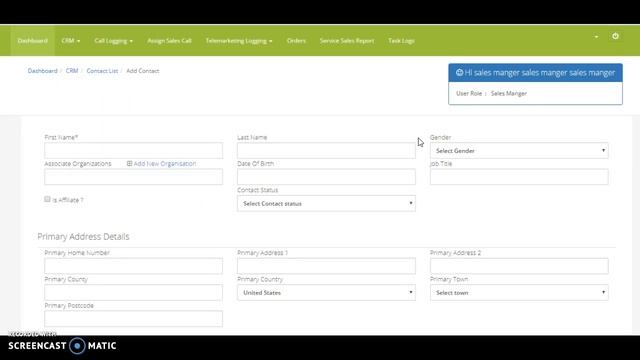The image size is (640, 360).
Task: Focus the First Name input field
Action: click(133, 151)
